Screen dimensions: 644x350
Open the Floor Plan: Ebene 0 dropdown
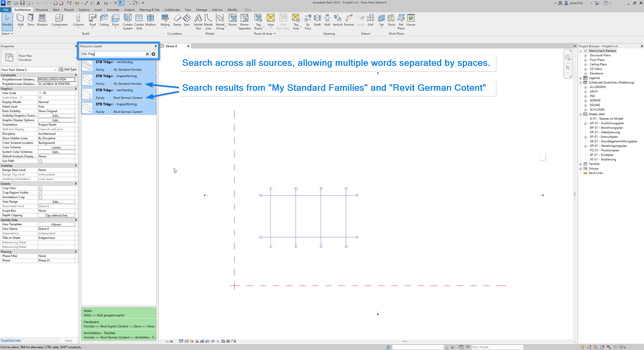point(55,70)
